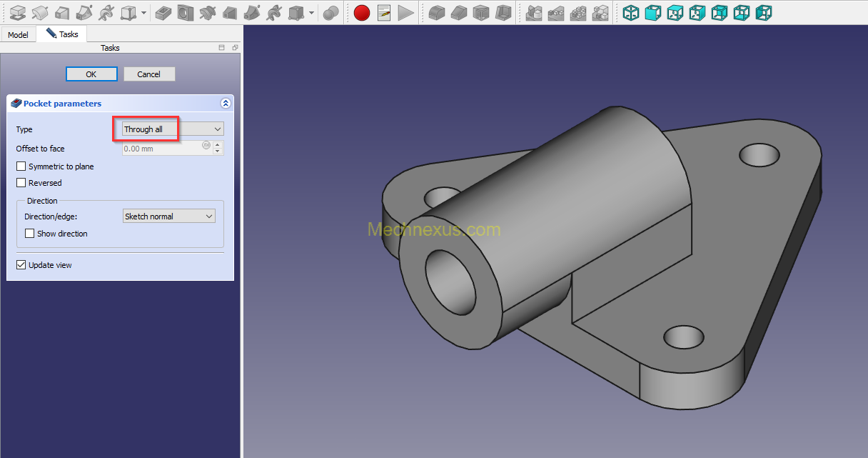The width and height of the screenshot is (868, 458).
Task: Select the Additive pipe tool
Action: coord(84,12)
